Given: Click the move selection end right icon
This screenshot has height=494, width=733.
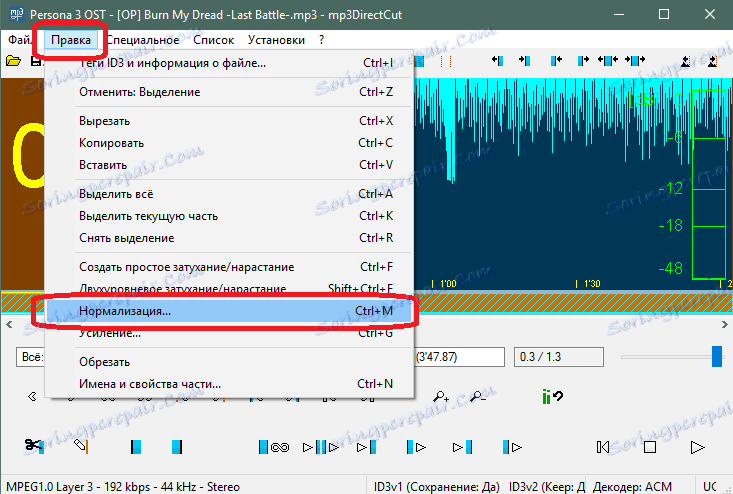Looking at the screenshot, I should (x=583, y=60).
